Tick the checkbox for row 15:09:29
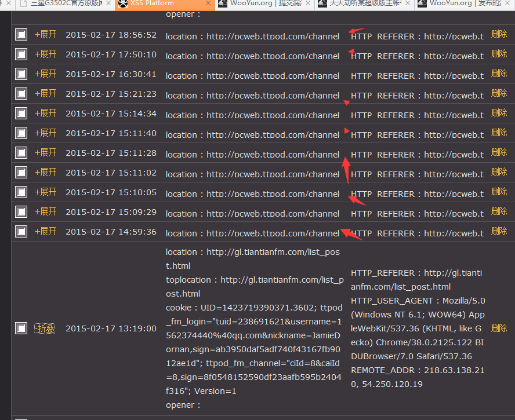Viewport: 515px width, 420px height. (x=21, y=211)
